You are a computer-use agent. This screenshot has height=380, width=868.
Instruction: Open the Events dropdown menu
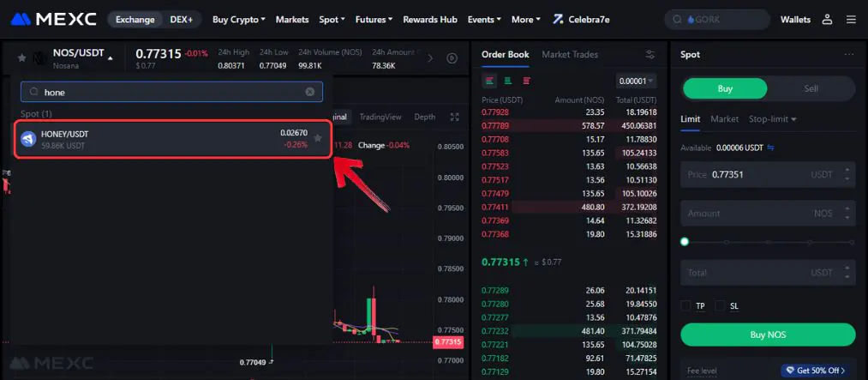tap(484, 20)
